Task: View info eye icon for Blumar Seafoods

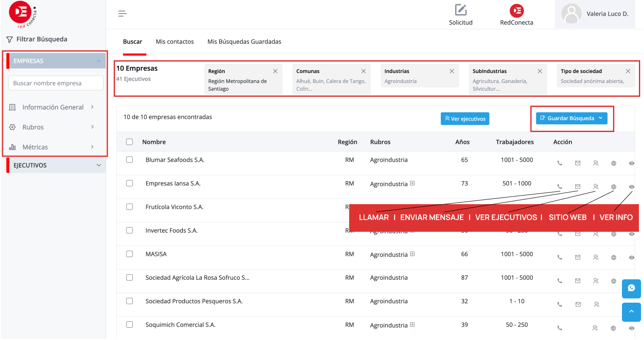Action: 631,163
